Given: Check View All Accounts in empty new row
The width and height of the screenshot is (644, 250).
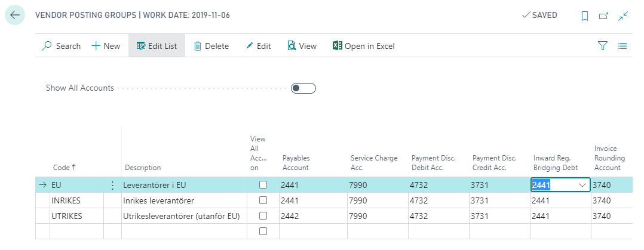Looking at the screenshot, I should (x=263, y=232).
